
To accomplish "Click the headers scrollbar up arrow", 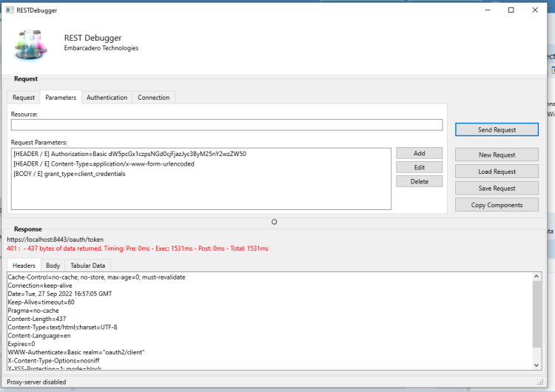I will coord(536,277).
